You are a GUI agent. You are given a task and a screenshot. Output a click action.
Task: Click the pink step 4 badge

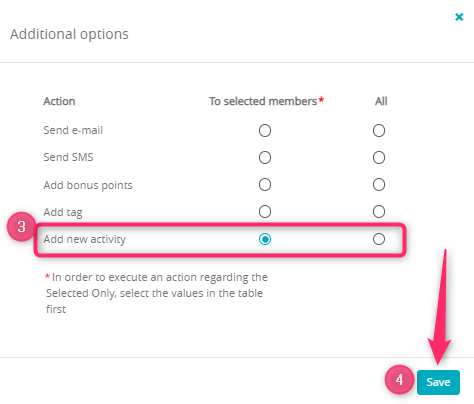coord(399,380)
